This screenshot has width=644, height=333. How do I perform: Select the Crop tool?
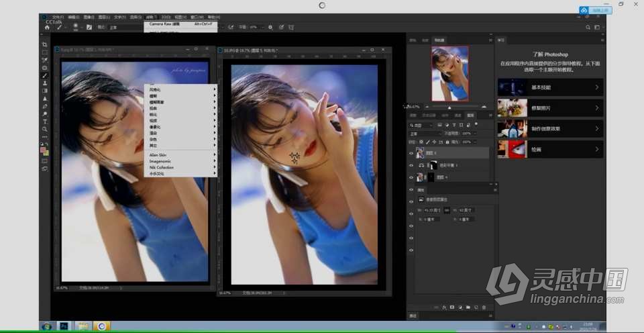pos(44,44)
